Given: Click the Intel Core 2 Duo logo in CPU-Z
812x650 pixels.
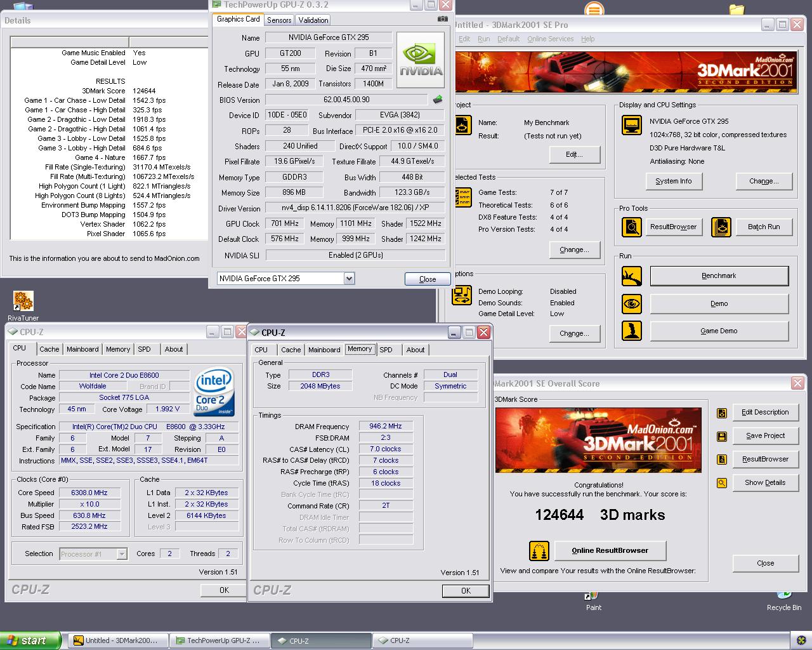Looking at the screenshot, I should click(x=214, y=392).
